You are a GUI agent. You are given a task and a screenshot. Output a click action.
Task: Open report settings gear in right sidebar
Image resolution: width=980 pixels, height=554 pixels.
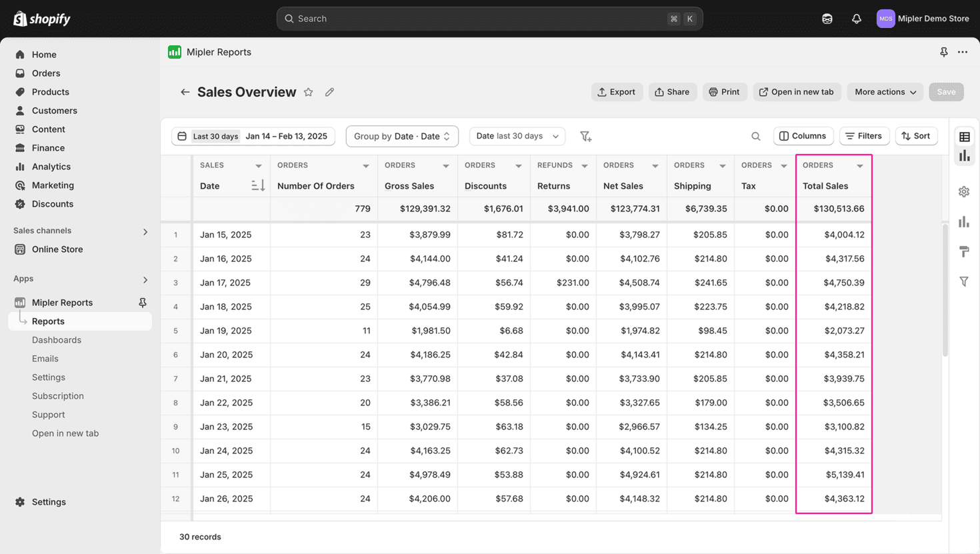964,191
